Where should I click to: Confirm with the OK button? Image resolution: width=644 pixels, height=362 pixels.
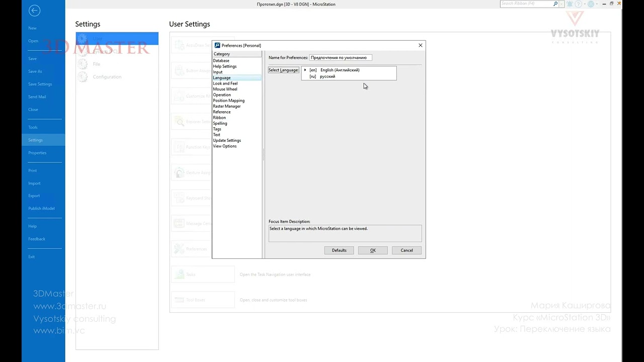(373, 250)
